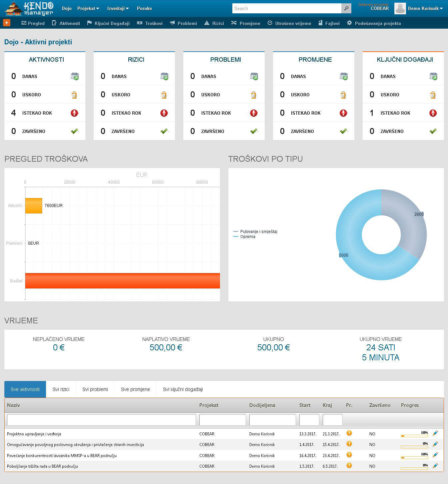Sort table by Dodijeljena column header

(262, 405)
